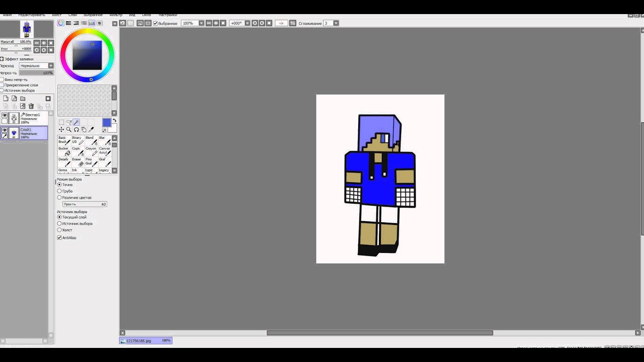The image size is (644, 362).
Task: Open the +000° rotation angle dropdown
Action: click(247, 23)
